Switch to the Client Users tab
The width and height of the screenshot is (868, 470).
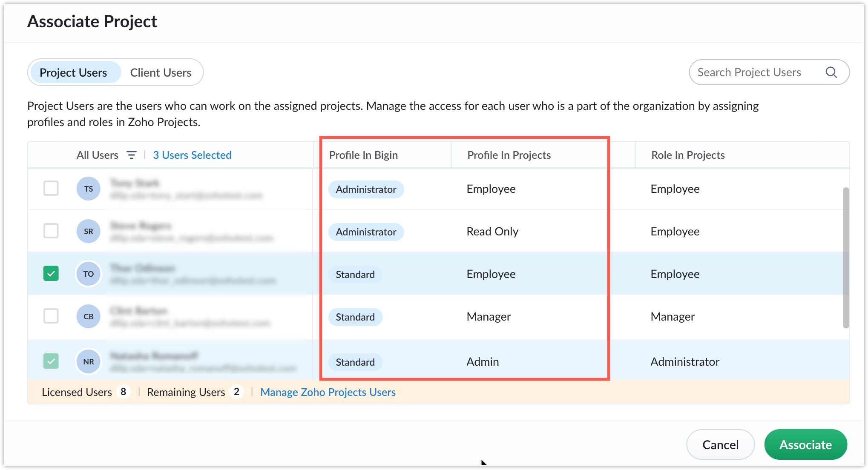click(161, 72)
